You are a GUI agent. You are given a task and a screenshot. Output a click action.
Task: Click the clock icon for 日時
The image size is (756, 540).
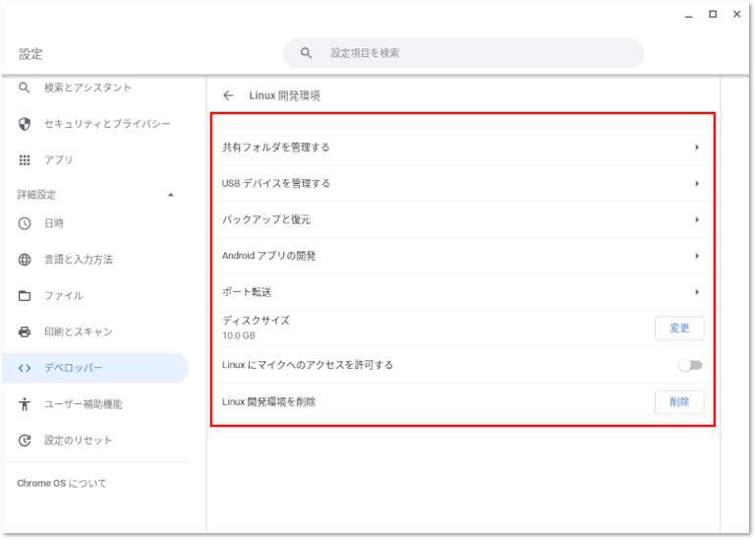pos(26,223)
